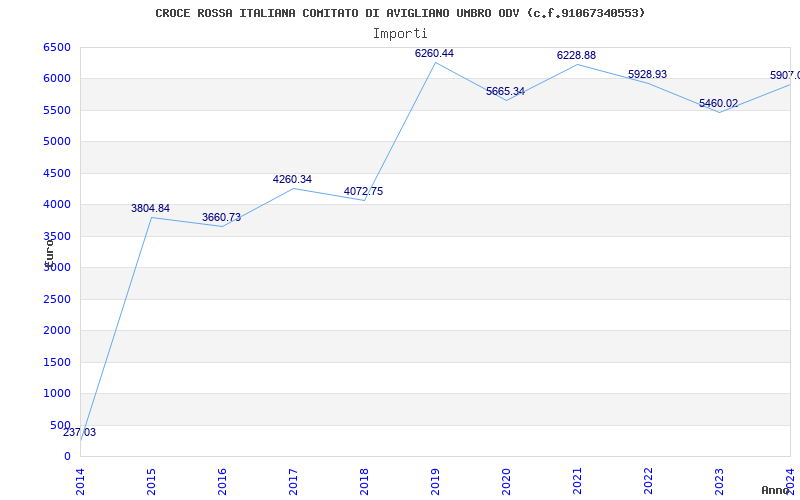Click the x-axis year 2019

click(x=435, y=482)
